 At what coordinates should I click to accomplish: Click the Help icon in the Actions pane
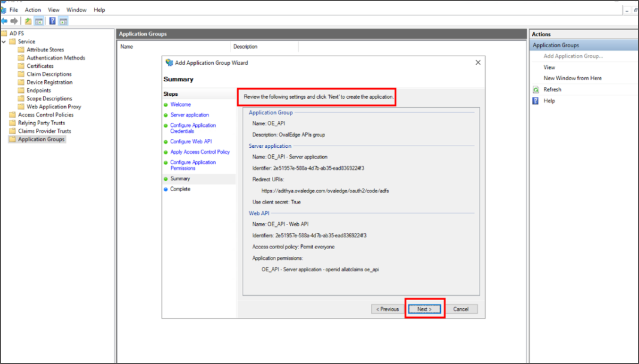pos(535,100)
